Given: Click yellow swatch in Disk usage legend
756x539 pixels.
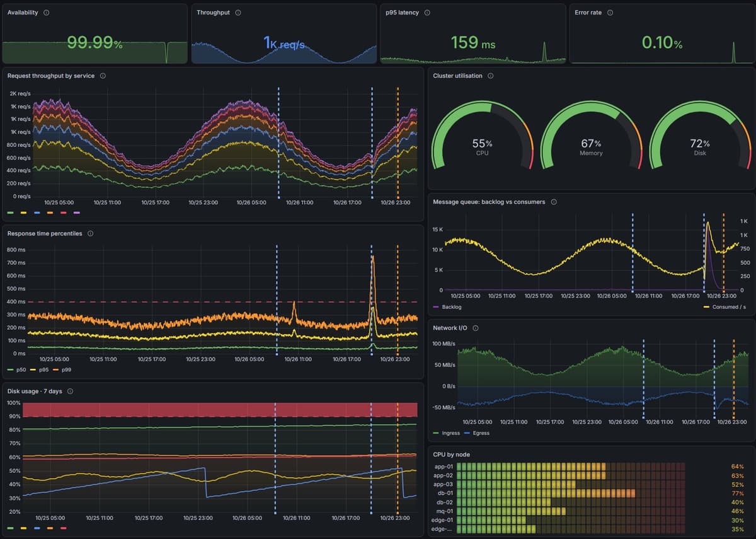Looking at the screenshot, I should [x=23, y=528].
